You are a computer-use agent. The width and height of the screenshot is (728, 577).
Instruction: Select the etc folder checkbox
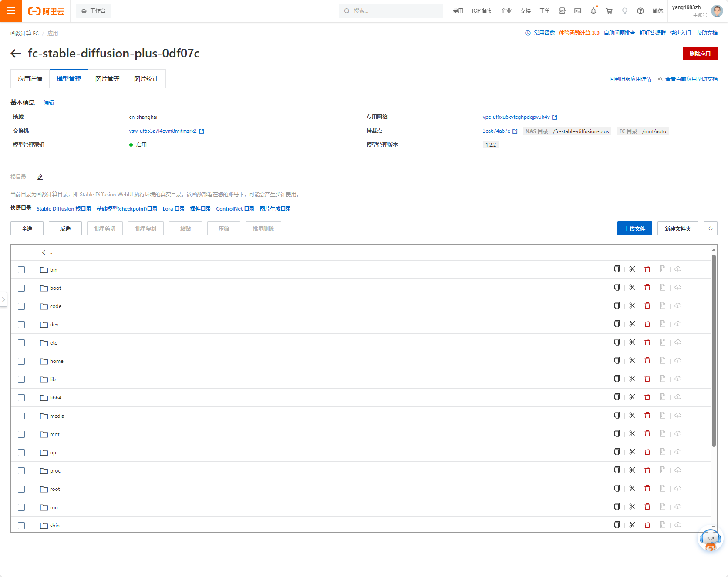pyautogui.click(x=21, y=343)
